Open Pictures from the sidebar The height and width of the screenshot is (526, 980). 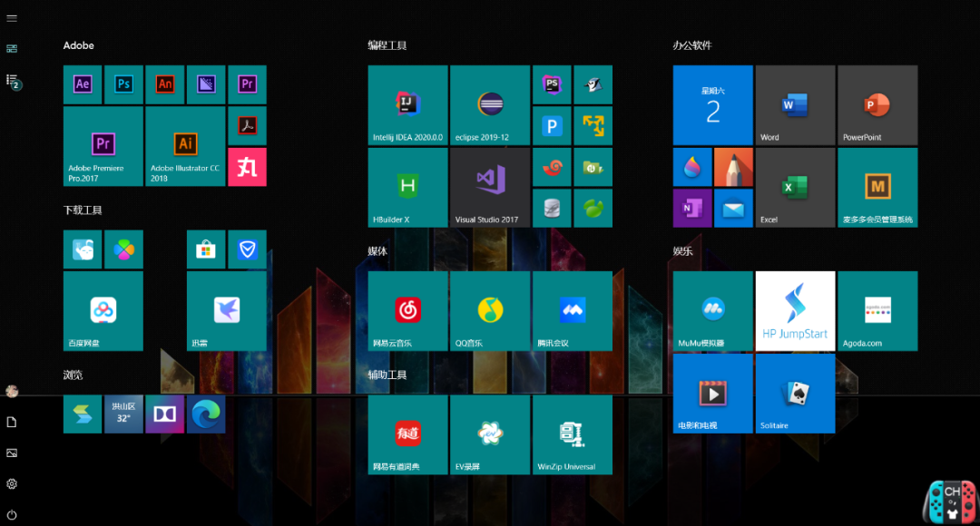pyautogui.click(x=12, y=453)
